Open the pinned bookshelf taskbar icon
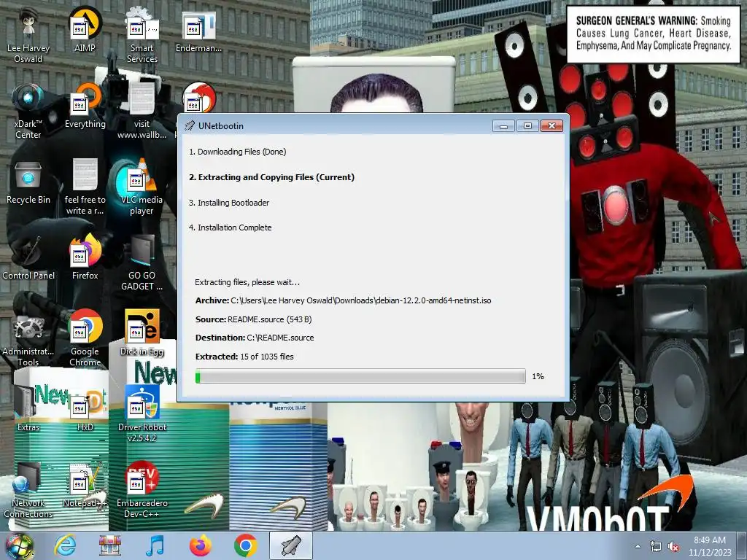Image resolution: width=747 pixels, height=560 pixels. click(110, 545)
